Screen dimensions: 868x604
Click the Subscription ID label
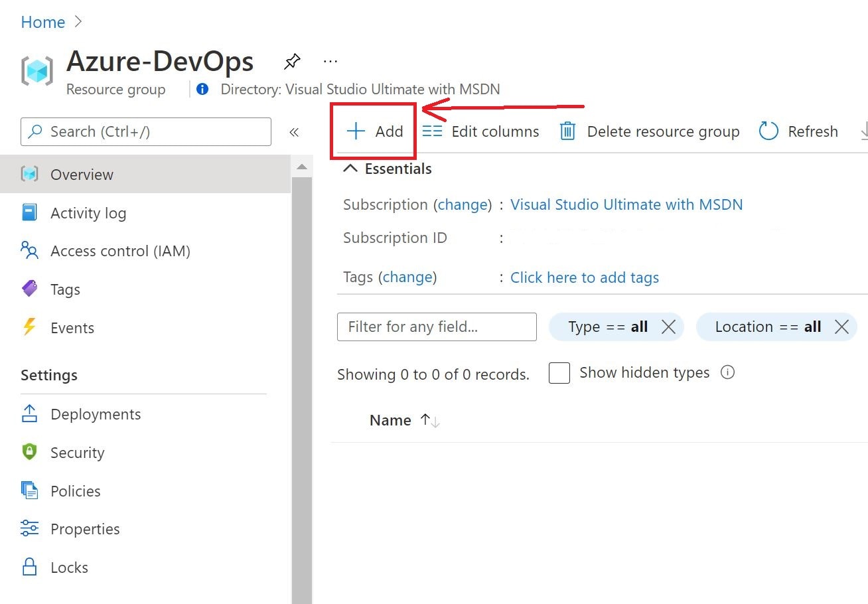point(395,238)
